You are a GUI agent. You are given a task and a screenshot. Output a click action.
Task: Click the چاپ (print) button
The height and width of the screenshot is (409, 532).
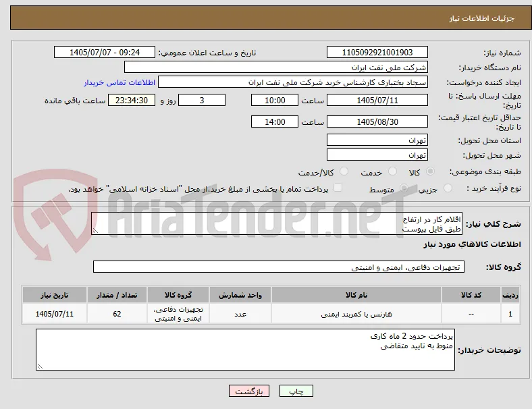coord(296,391)
